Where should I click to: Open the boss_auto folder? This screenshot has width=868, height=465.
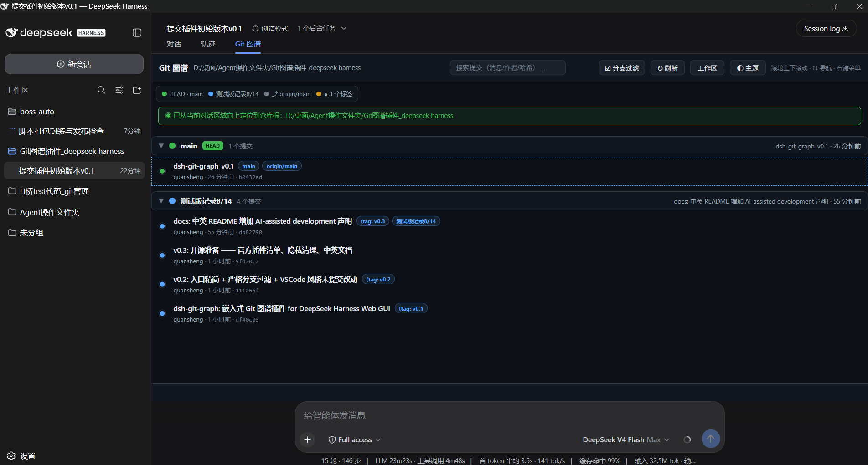click(x=74, y=112)
